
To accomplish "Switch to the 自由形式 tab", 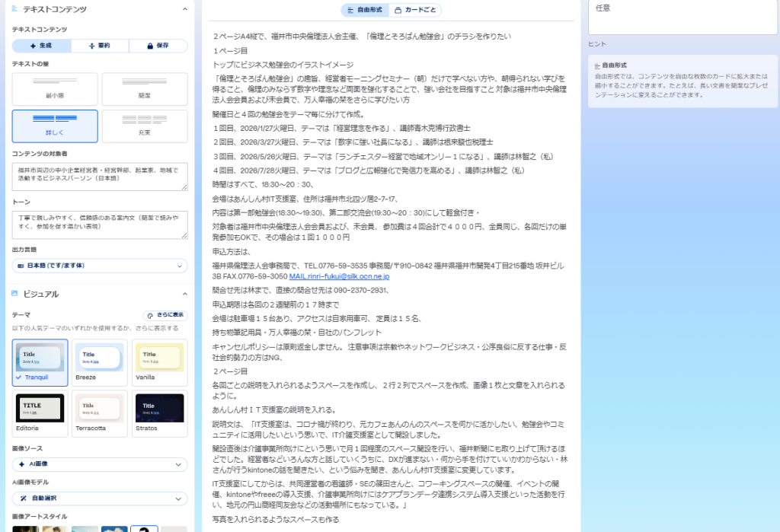I will point(366,10).
